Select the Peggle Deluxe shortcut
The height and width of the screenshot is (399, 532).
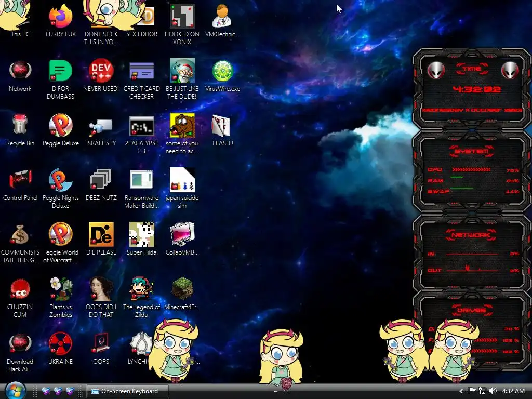pos(60,130)
